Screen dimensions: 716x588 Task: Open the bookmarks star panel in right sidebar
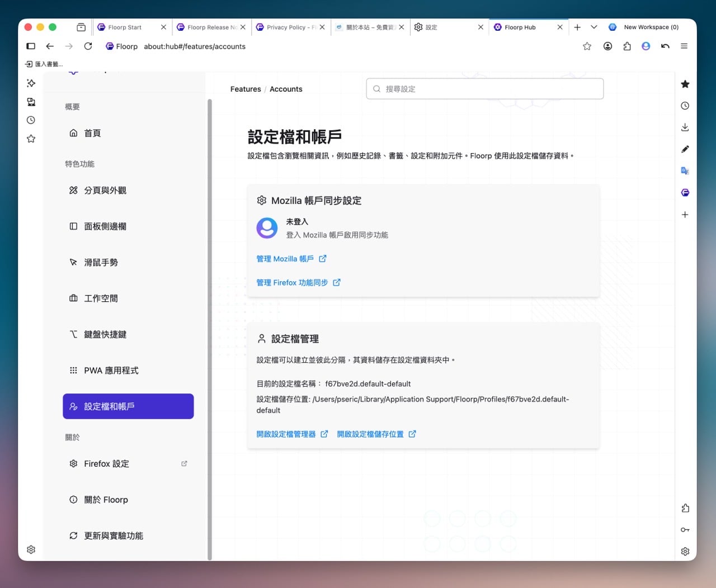[x=685, y=84]
